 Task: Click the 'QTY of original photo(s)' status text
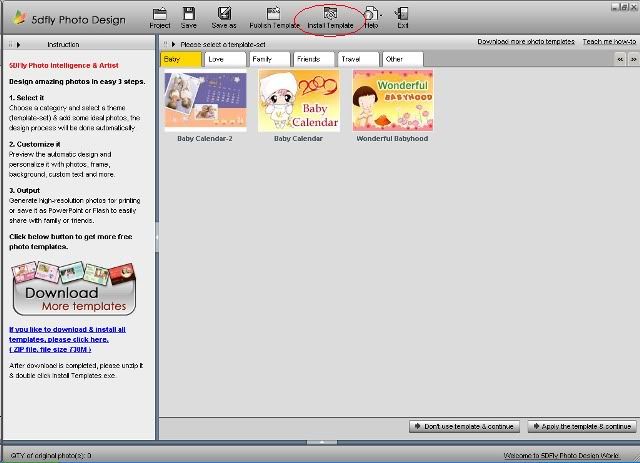click(51, 456)
